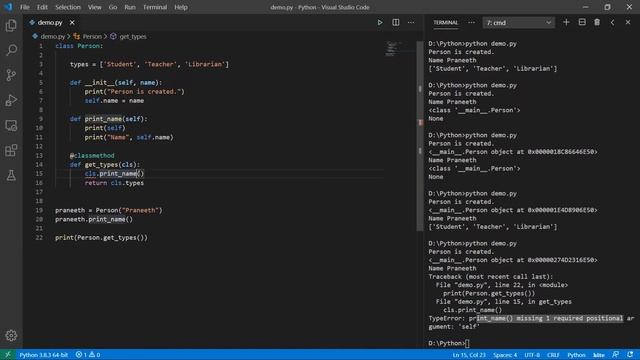640x360 pixels.
Task: Click 'def print_name(self):' on line 9
Action: [x=108, y=119]
